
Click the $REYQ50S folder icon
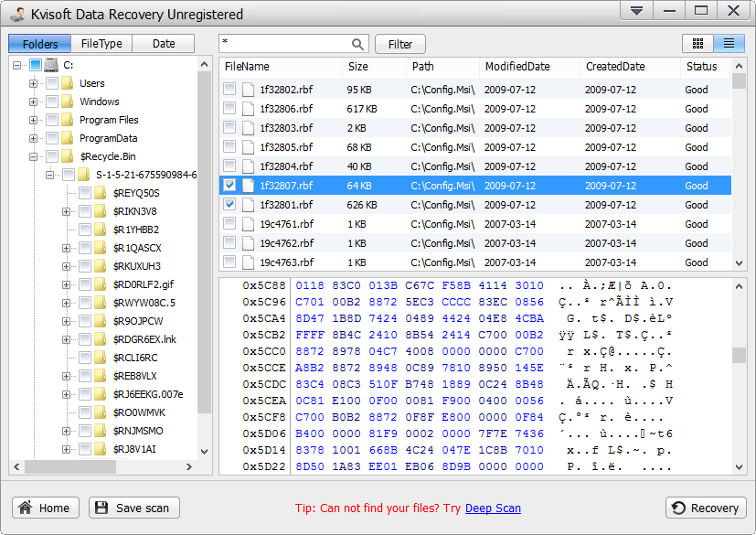tap(101, 193)
